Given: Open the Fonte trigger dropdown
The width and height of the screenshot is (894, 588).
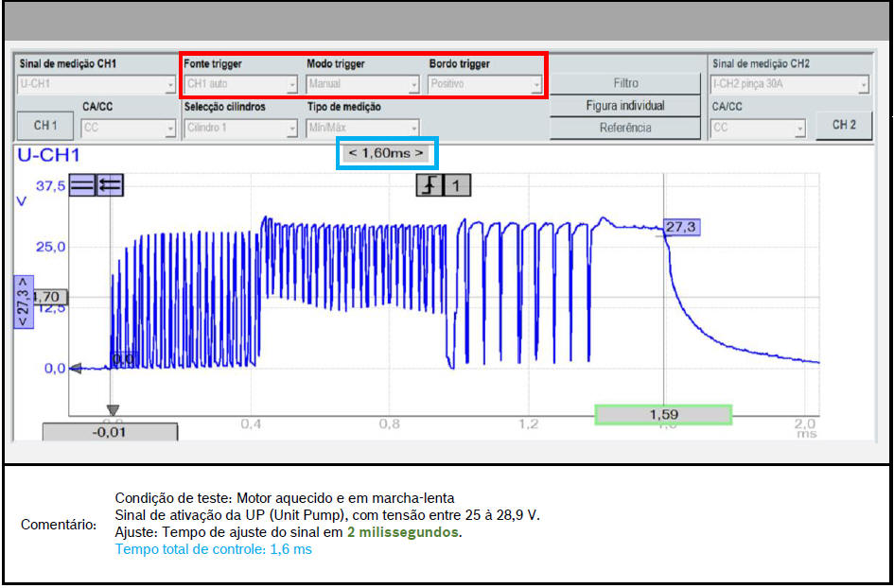Looking at the screenshot, I should [x=240, y=85].
